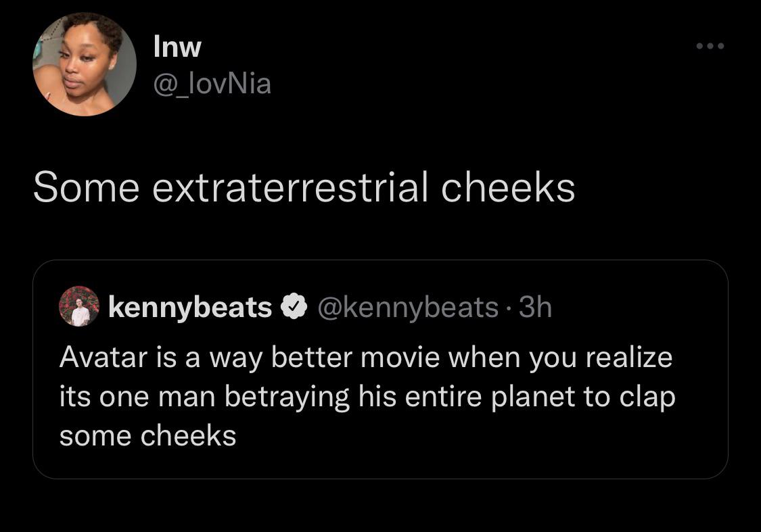This screenshot has width=761, height=532.
Task: Click the word "extraterrestrial" in main tweet
Action: [x=290, y=187]
